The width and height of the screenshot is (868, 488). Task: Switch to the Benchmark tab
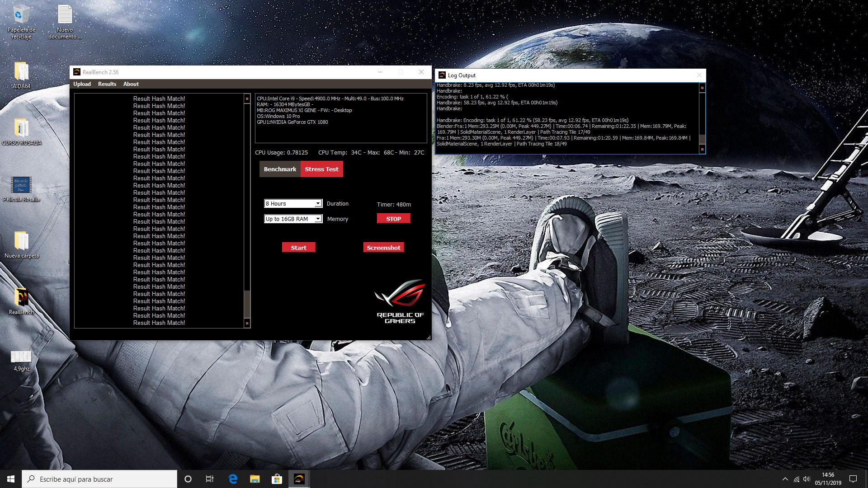(280, 169)
